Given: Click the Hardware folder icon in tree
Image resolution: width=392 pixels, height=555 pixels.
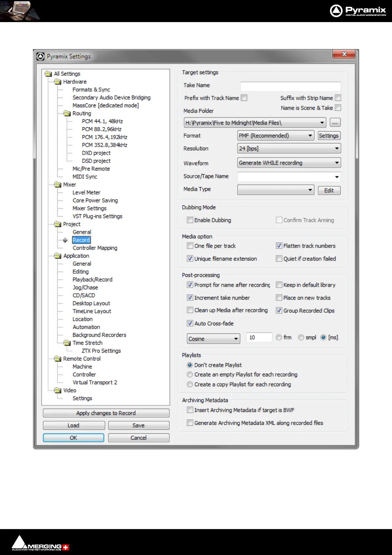Looking at the screenshot, I should 58,82.
